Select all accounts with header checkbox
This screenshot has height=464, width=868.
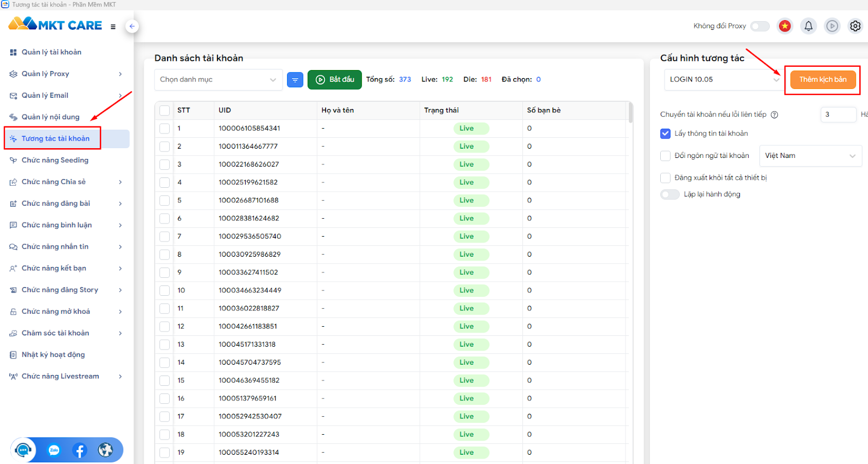(165, 110)
